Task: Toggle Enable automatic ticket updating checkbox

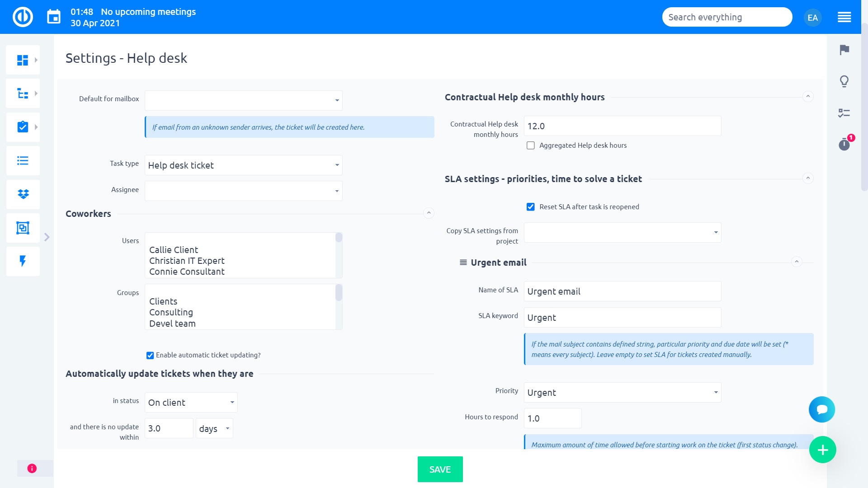Action: click(x=151, y=355)
